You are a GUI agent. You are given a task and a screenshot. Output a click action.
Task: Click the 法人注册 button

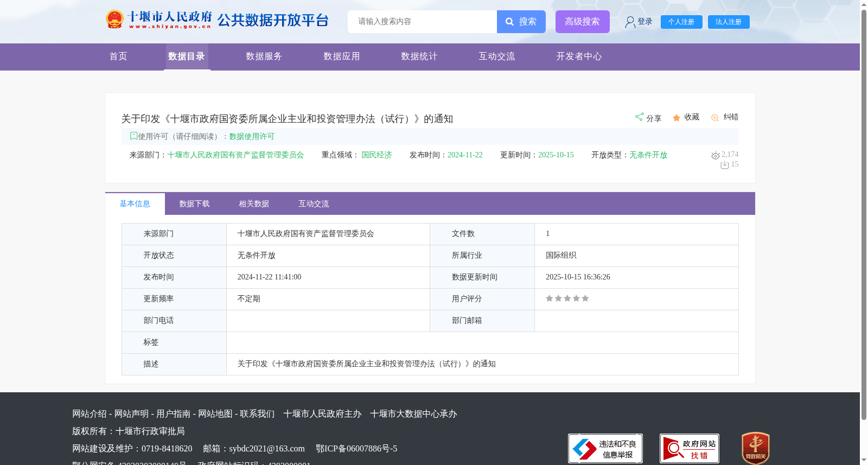(x=729, y=22)
